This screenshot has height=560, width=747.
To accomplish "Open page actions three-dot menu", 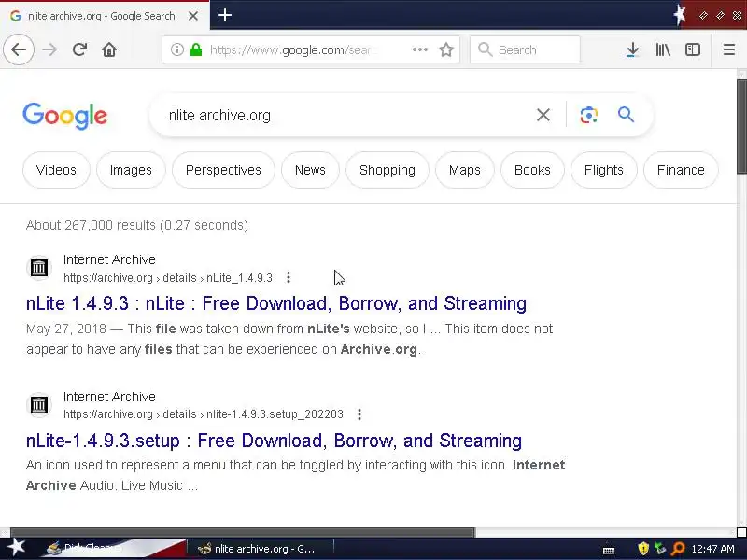I will click(419, 49).
